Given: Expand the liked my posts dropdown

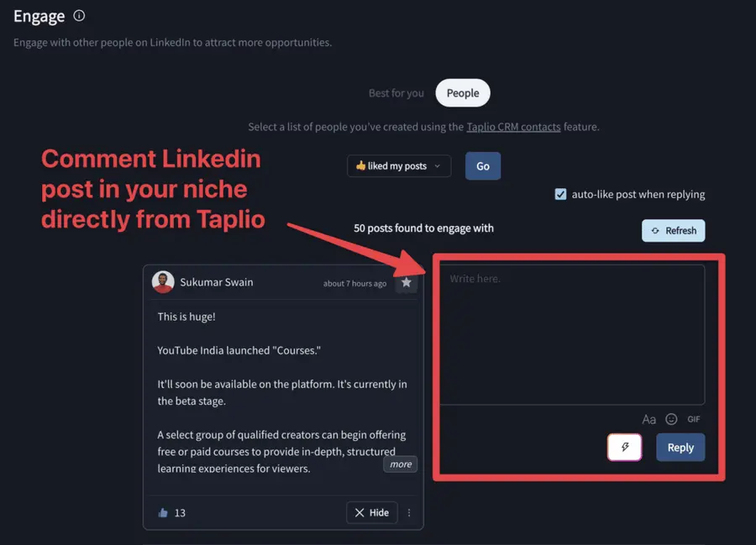Looking at the screenshot, I should click(x=399, y=165).
